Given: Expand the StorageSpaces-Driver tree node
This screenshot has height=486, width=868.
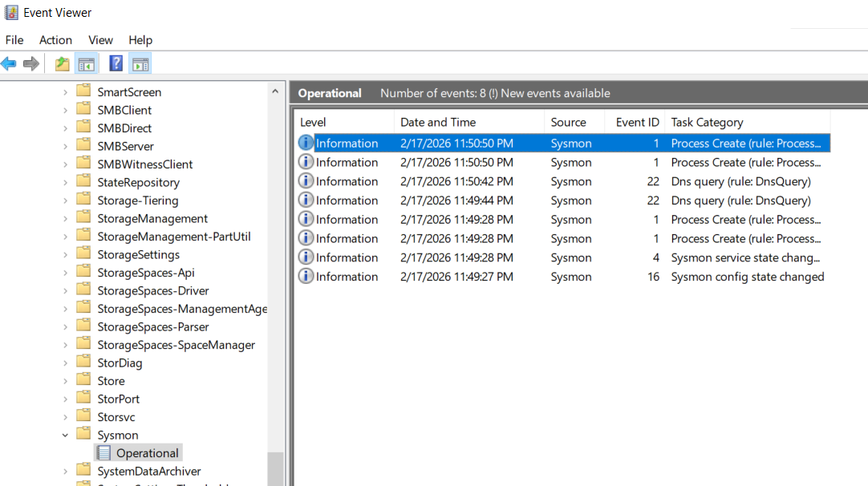Looking at the screenshot, I should [65, 290].
